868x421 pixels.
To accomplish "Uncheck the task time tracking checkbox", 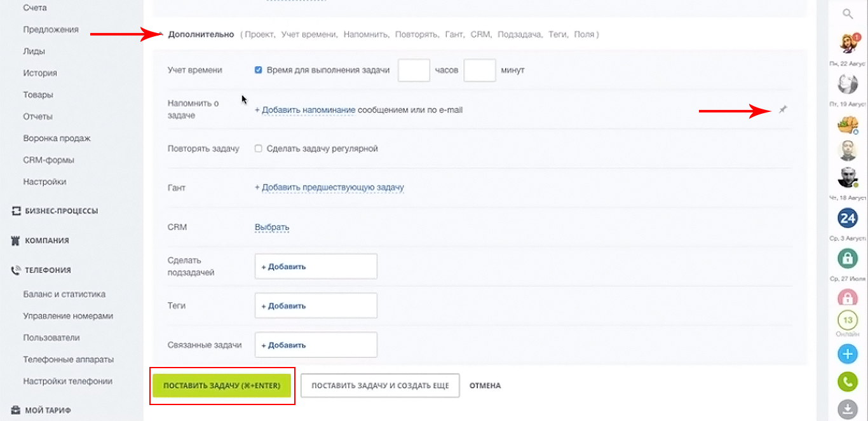I will point(259,70).
